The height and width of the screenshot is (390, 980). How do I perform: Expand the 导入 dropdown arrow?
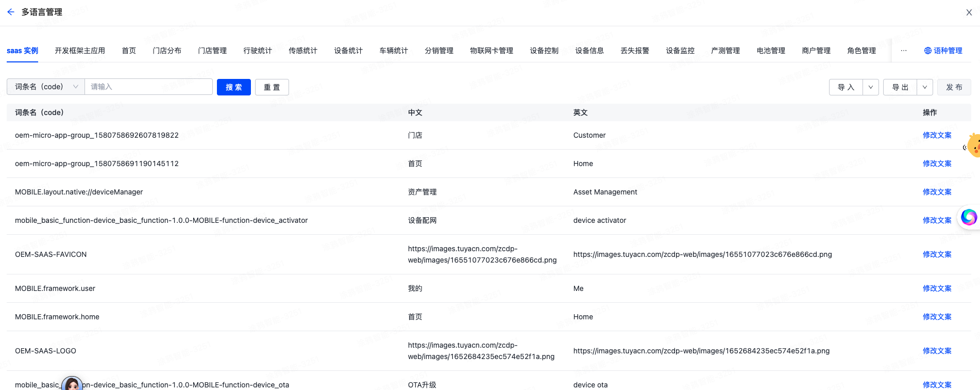click(x=871, y=87)
